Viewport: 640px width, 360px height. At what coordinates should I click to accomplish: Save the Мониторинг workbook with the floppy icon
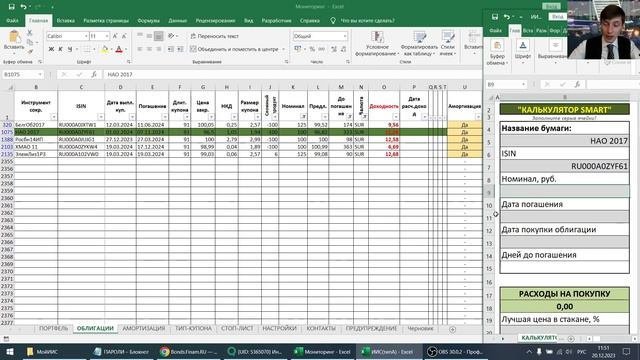point(11,7)
